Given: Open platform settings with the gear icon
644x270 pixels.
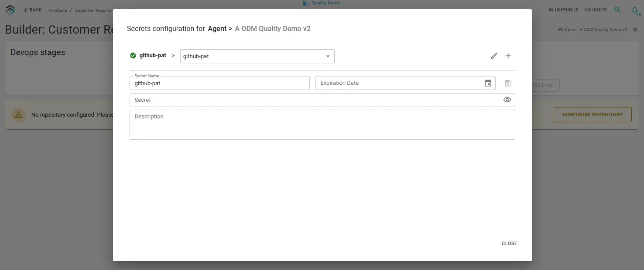Looking at the screenshot, I should pos(635,29).
